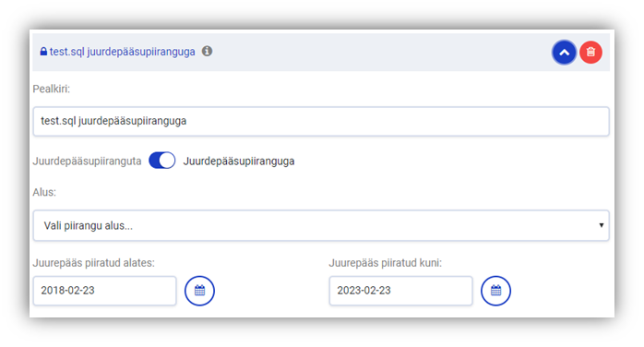Click into the Pealkiri text field

321,121
